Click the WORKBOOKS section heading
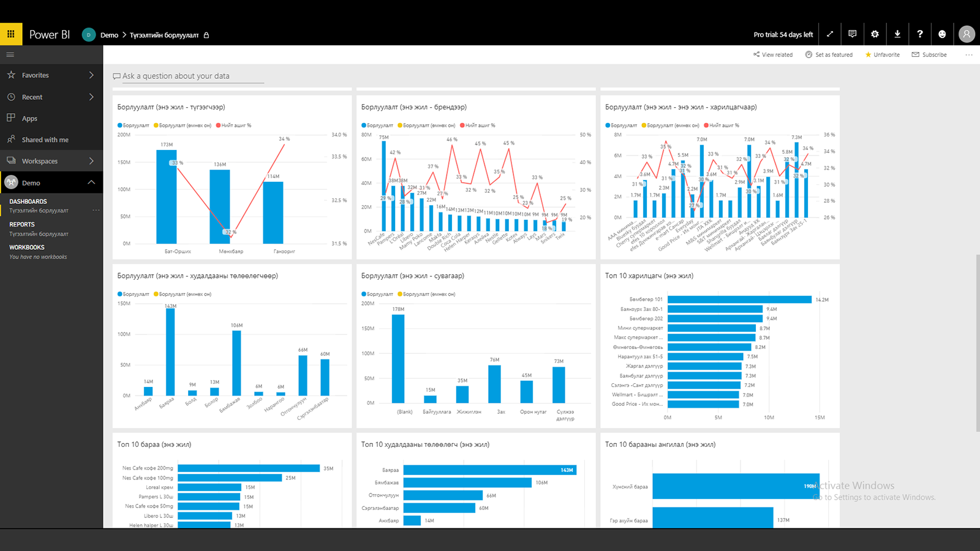 click(x=27, y=247)
